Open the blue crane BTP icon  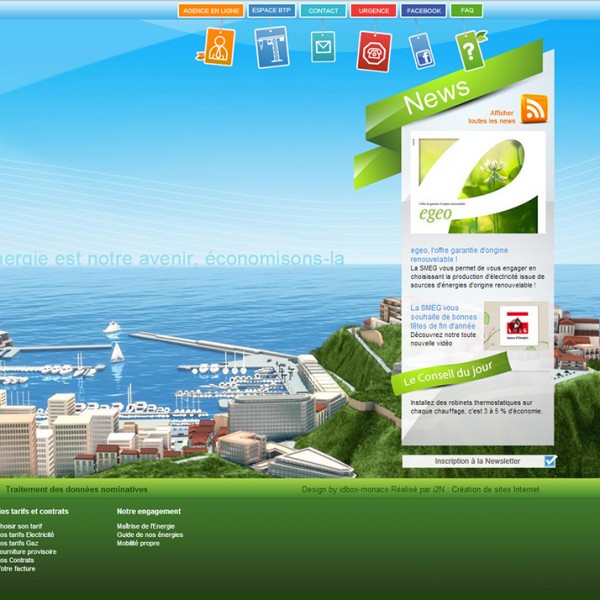point(271,47)
